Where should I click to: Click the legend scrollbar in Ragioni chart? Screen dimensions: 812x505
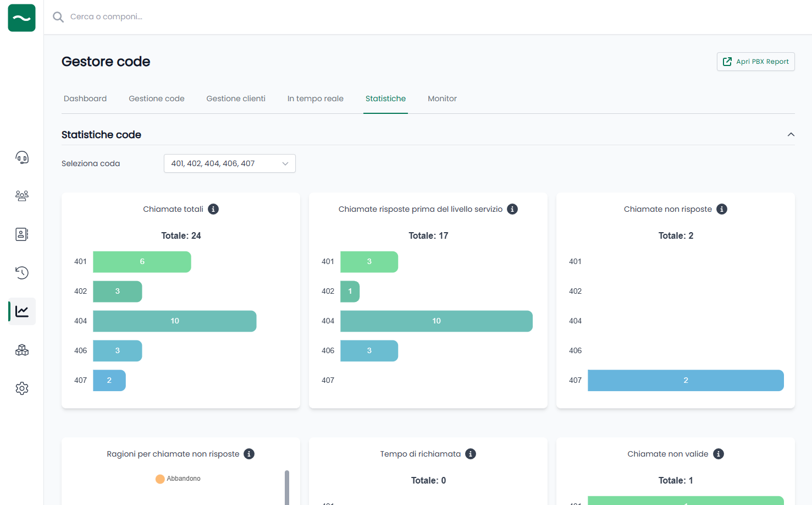[286, 487]
